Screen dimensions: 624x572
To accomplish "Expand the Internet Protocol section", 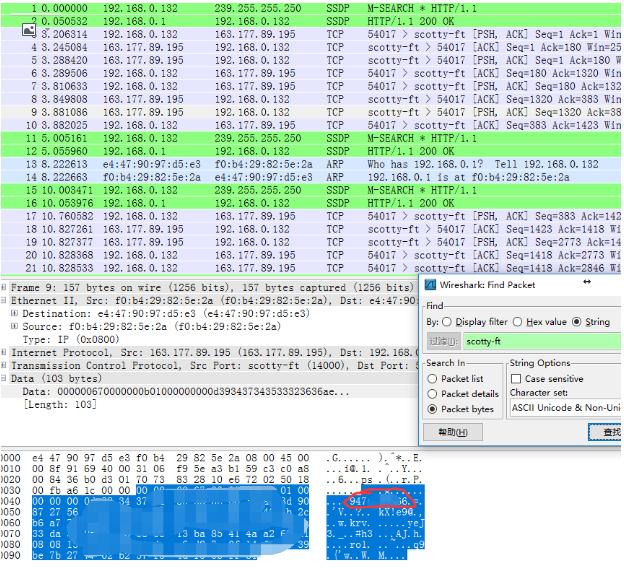I will click(x=5, y=353).
